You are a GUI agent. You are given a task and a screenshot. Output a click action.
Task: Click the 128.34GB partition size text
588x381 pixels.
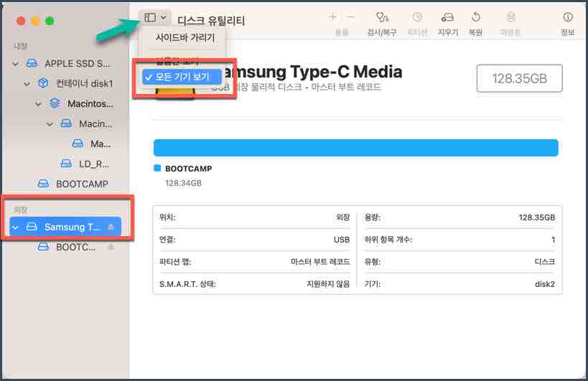(183, 183)
